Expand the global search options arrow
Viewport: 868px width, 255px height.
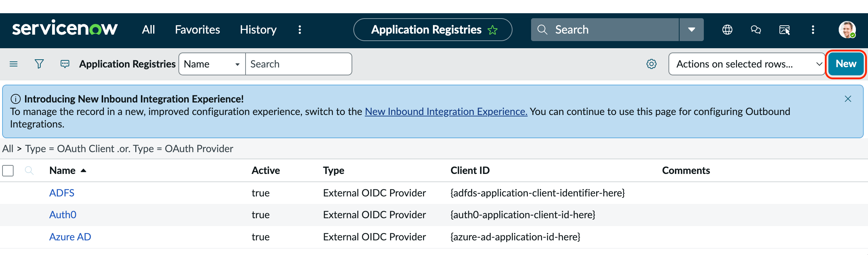click(691, 30)
